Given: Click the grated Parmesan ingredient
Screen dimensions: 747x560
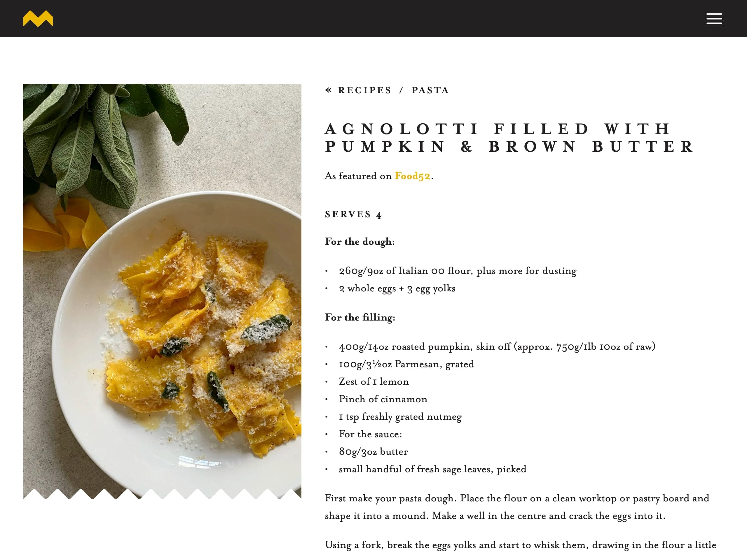Looking at the screenshot, I should (406, 364).
